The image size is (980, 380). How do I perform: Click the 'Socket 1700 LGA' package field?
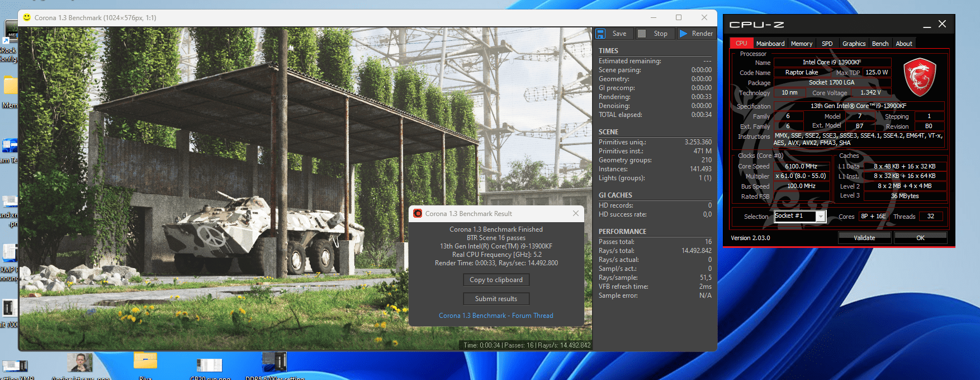tap(831, 82)
